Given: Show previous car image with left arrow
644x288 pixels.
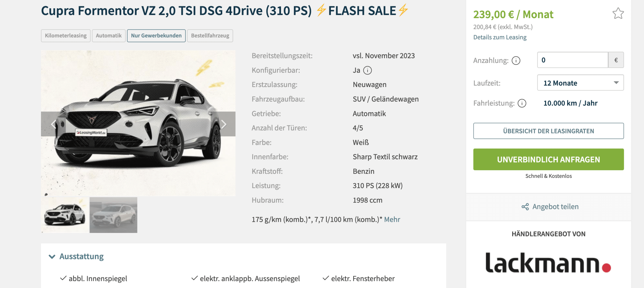Looking at the screenshot, I should coord(53,124).
